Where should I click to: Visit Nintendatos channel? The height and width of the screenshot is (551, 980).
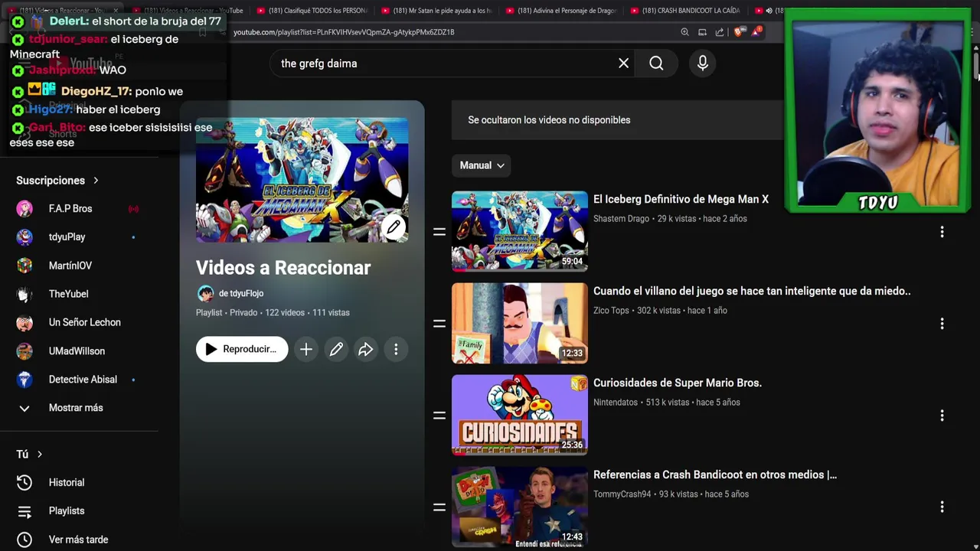pyautogui.click(x=616, y=403)
